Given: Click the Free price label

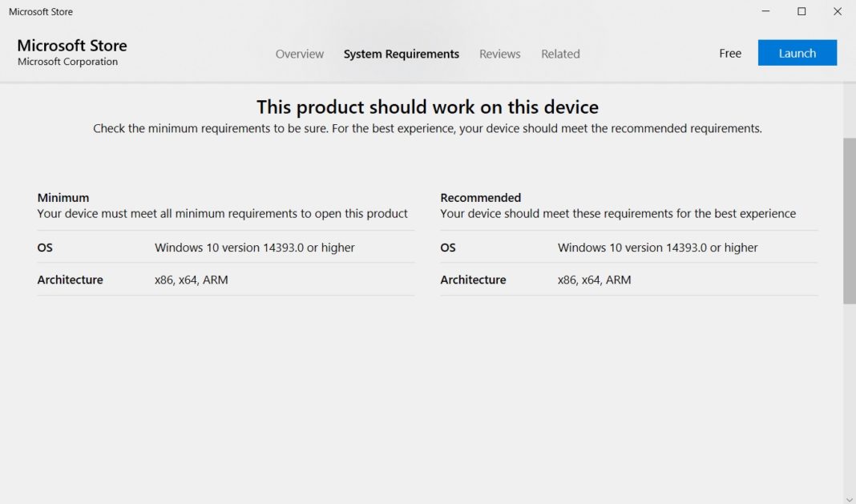Looking at the screenshot, I should pos(729,53).
